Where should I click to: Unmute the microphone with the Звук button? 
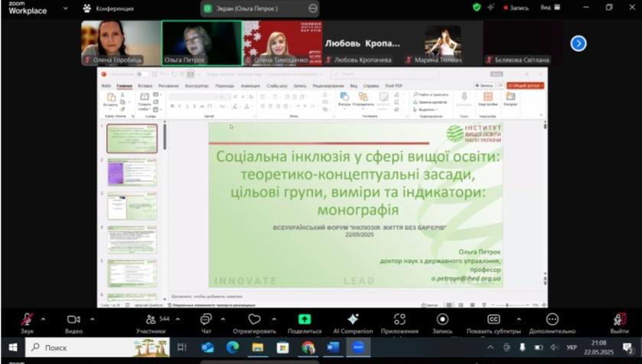(27, 320)
